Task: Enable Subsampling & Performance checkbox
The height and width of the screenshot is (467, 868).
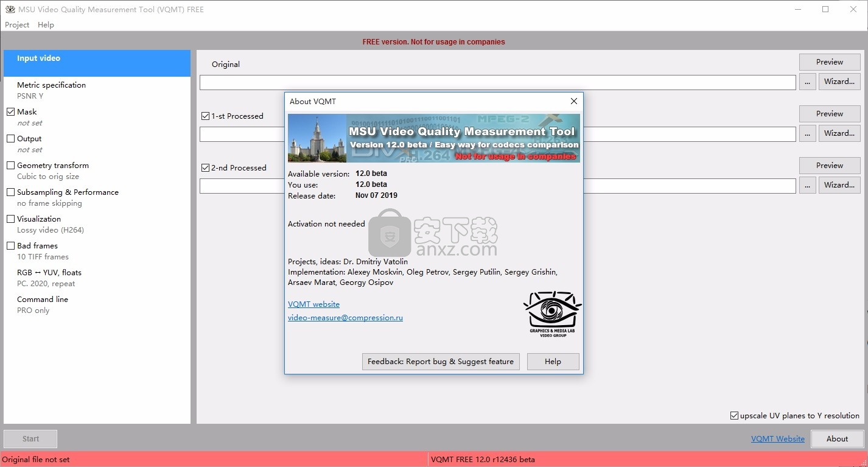Action: click(x=10, y=192)
